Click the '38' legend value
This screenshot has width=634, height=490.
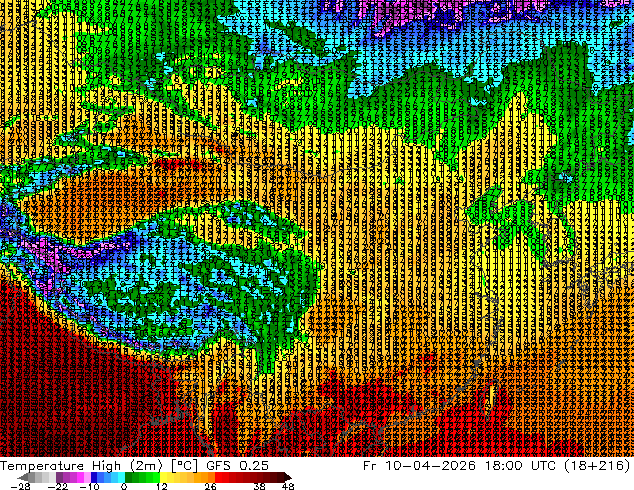[x=260, y=486]
